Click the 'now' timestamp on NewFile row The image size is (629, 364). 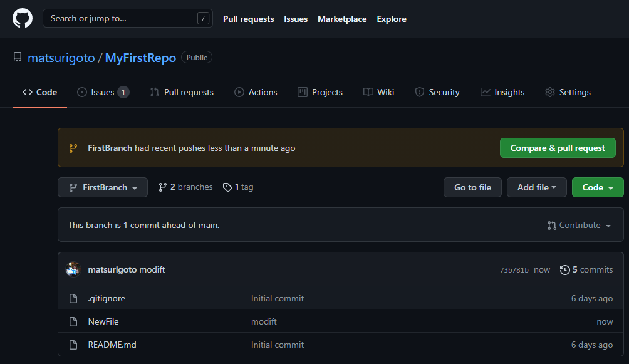click(605, 322)
